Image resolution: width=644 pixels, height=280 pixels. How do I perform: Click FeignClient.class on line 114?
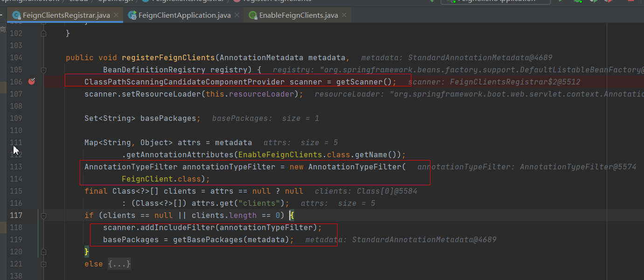click(x=161, y=179)
